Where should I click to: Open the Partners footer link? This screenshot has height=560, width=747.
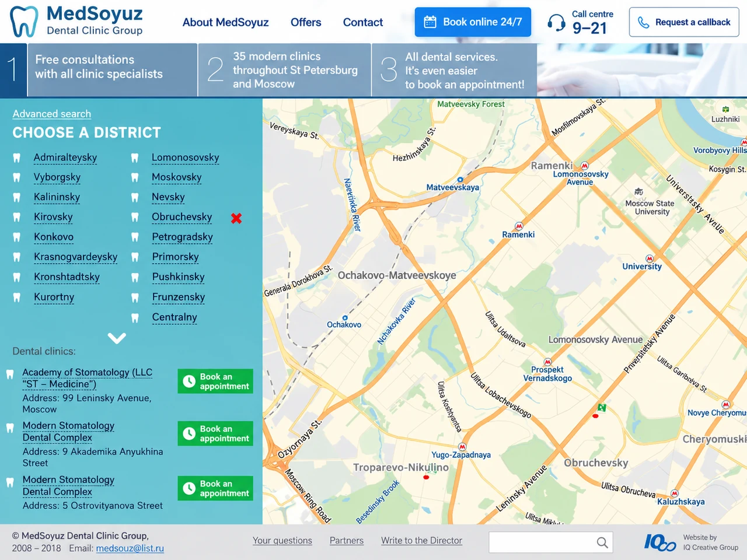click(347, 541)
